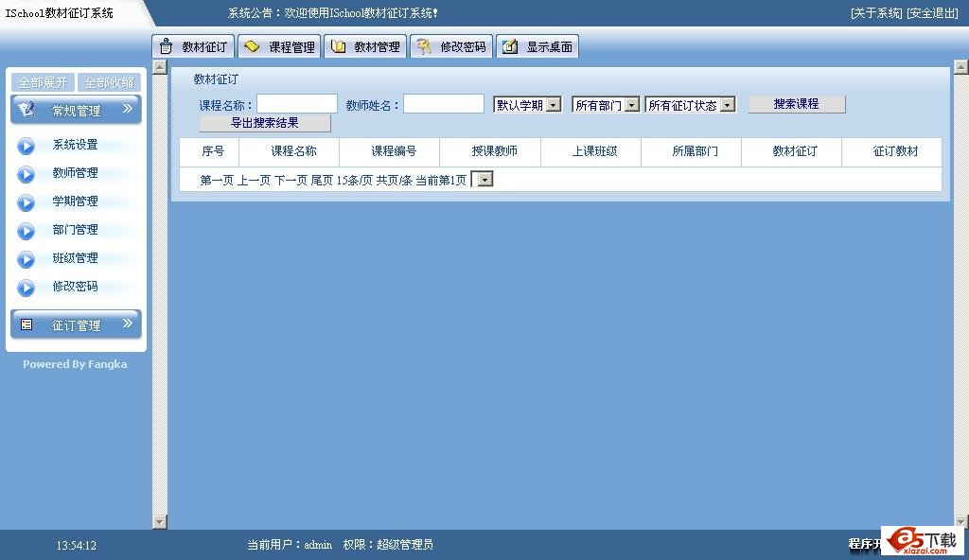This screenshot has height=560, width=969.
Task: Select the 教材征订 clipboard icon in the toolbar
Action: (x=166, y=45)
